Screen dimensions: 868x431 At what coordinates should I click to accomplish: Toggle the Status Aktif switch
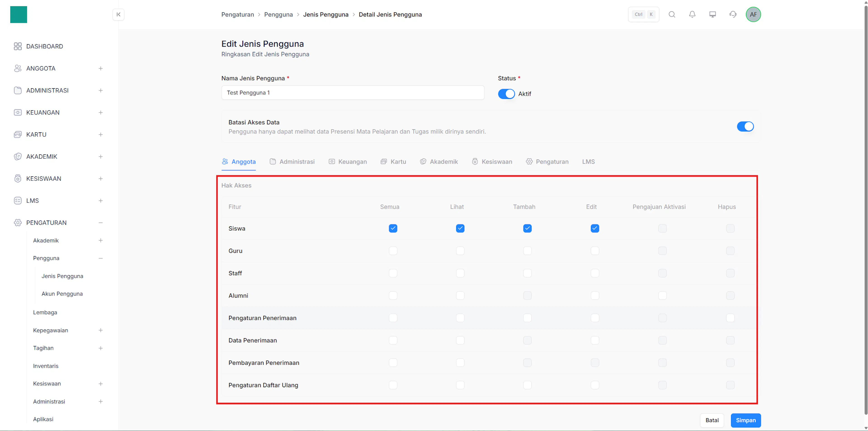tap(506, 94)
